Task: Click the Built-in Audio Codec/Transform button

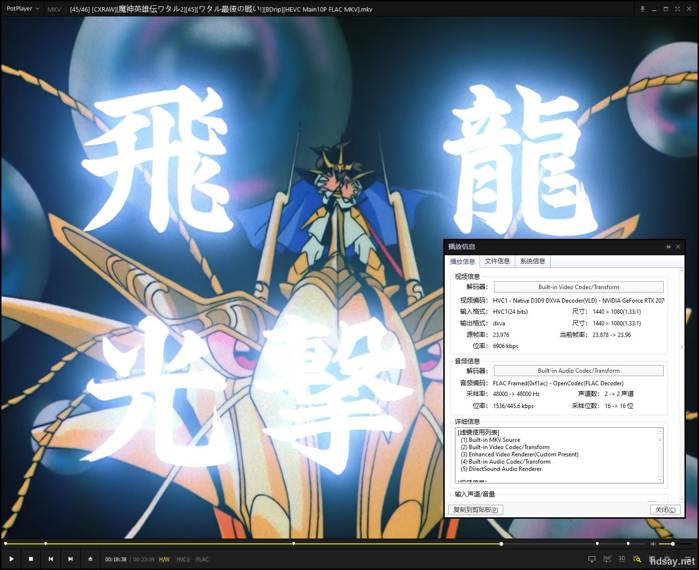Action: click(x=579, y=371)
